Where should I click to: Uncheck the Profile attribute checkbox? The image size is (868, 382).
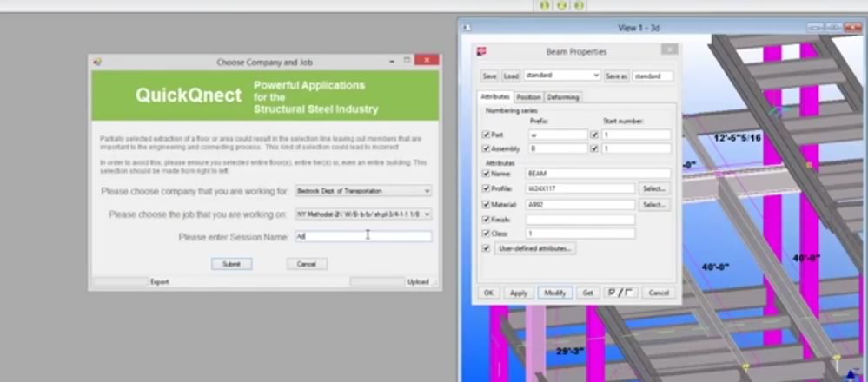coord(486,188)
